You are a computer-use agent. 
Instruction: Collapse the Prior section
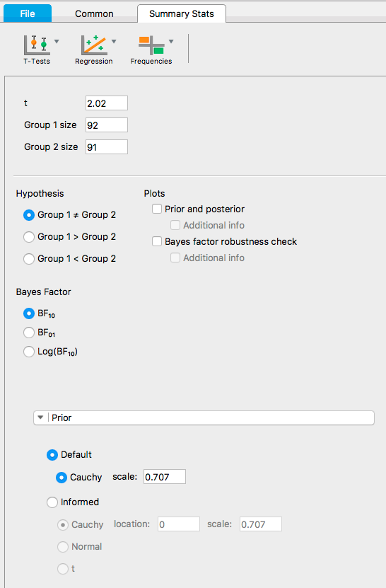pos(40,417)
